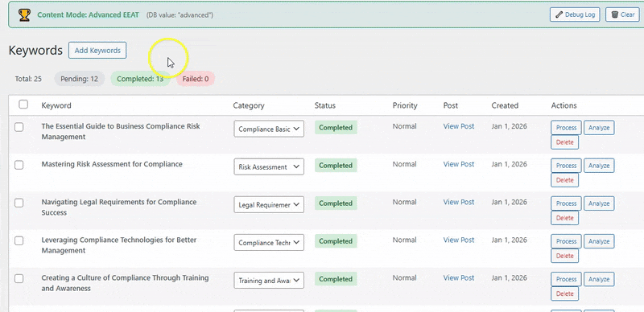Click Completed status of Mastering Risk Assessment row
Viewport: 644px width, 312px height.
tap(336, 166)
